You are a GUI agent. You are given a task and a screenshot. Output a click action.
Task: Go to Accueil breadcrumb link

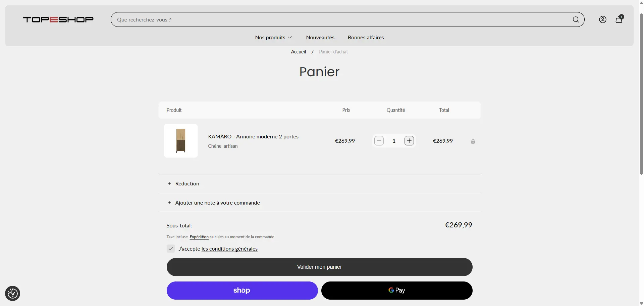tap(299, 52)
